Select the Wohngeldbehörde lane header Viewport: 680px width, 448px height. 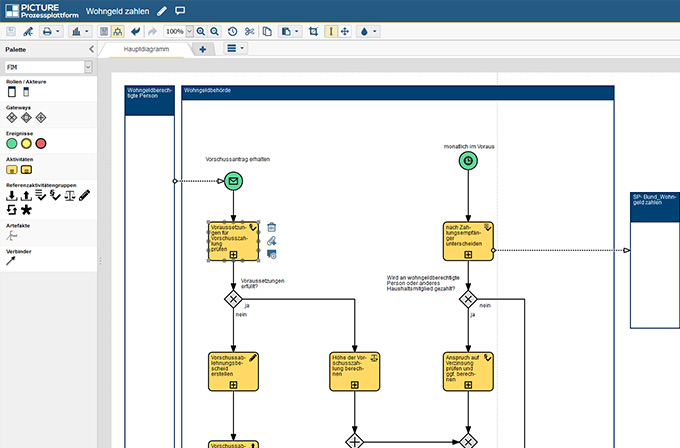(x=398, y=93)
